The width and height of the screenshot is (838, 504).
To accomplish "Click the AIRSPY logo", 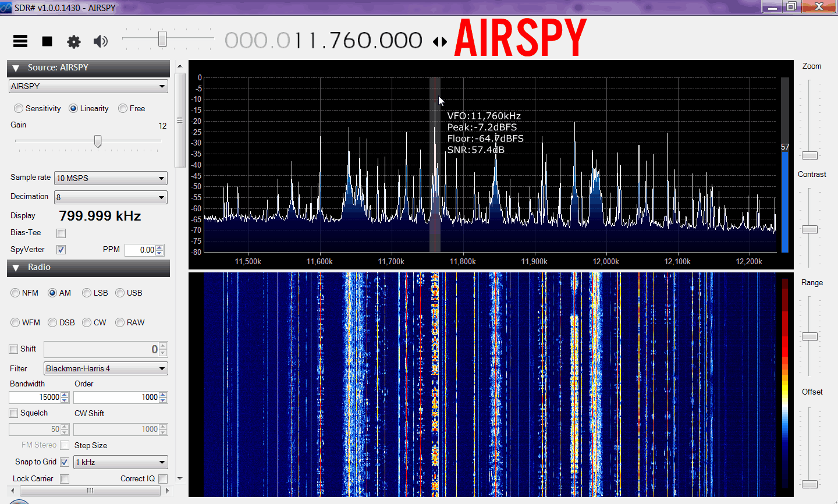I will coord(520,38).
